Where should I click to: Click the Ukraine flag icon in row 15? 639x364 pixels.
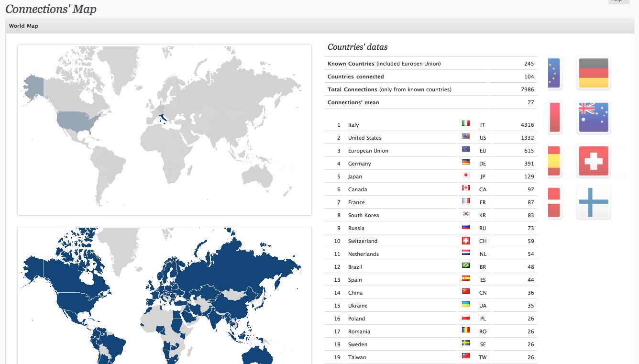coord(465,304)
